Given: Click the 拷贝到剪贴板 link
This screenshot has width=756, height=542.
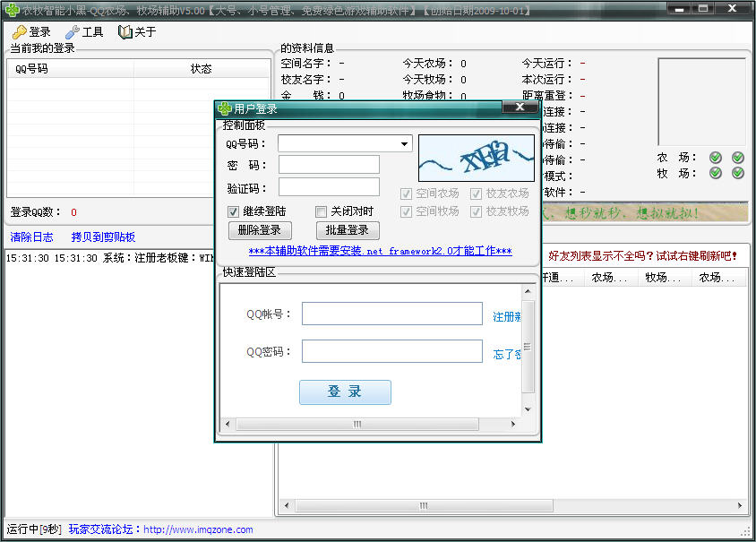Looking at the screenshot, I should [103, 237].
